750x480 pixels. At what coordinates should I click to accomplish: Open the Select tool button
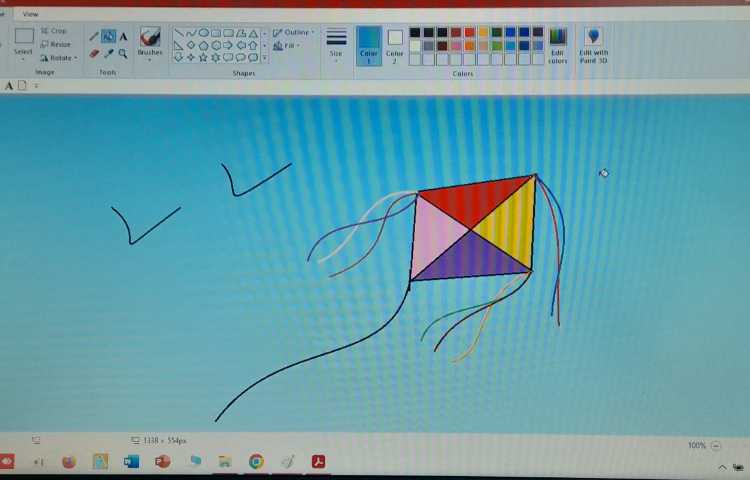23,45
